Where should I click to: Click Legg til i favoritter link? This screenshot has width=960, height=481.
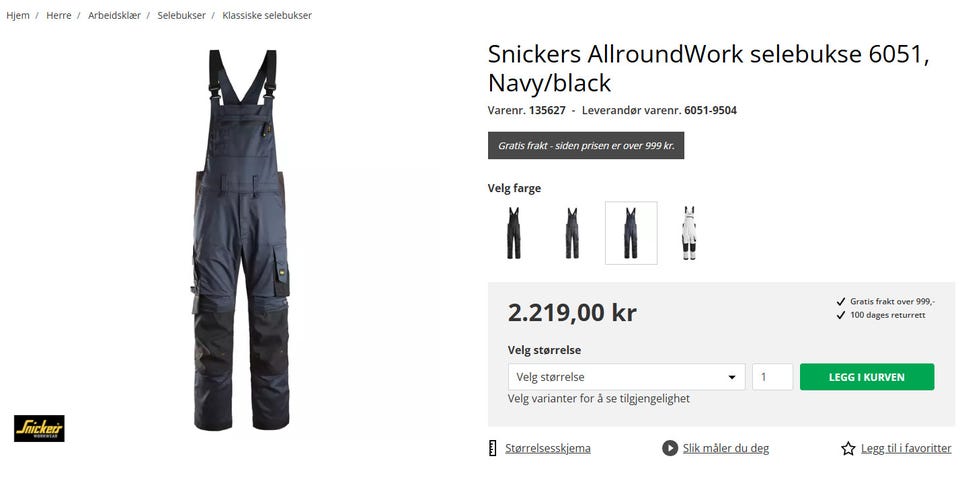906,449
